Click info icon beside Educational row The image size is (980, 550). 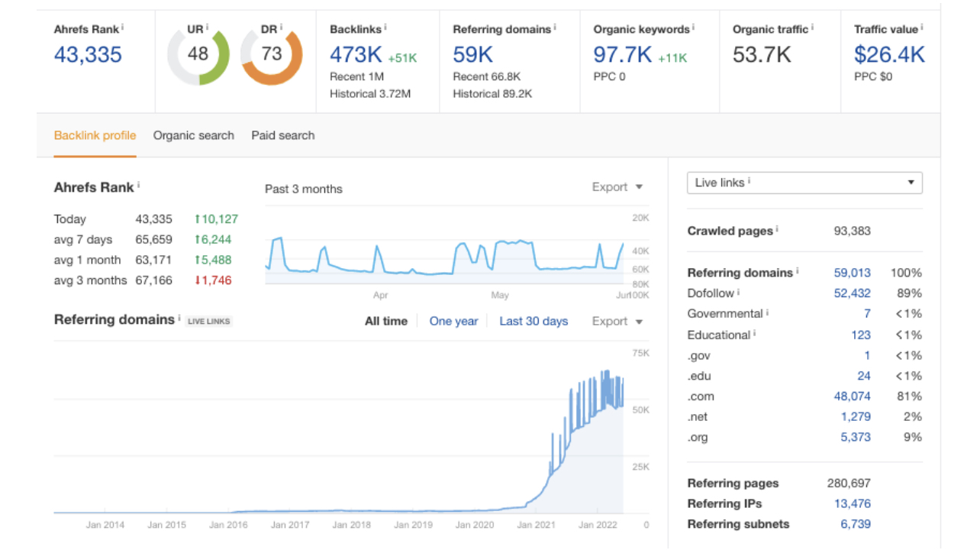point(754,333)
